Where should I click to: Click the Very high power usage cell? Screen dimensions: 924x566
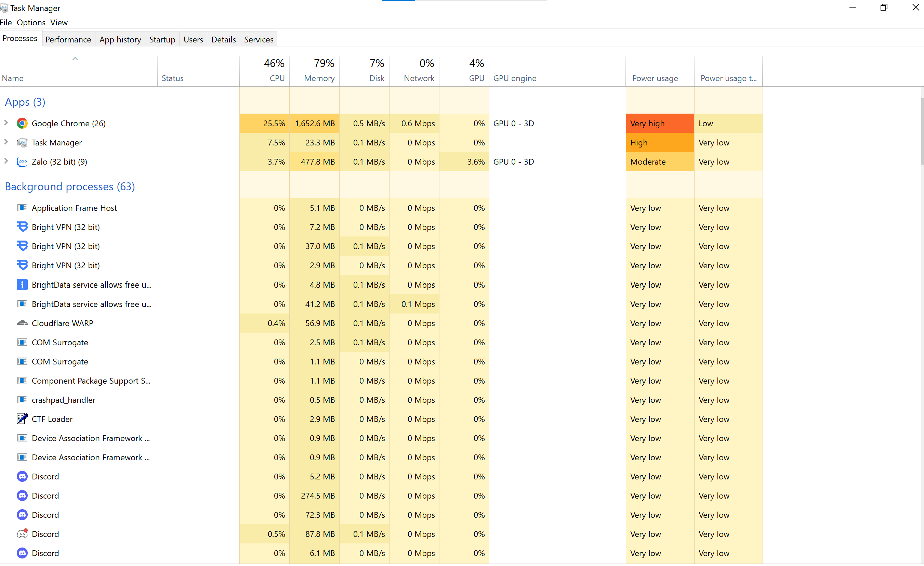pyautogui.click(x=659, y=124)
